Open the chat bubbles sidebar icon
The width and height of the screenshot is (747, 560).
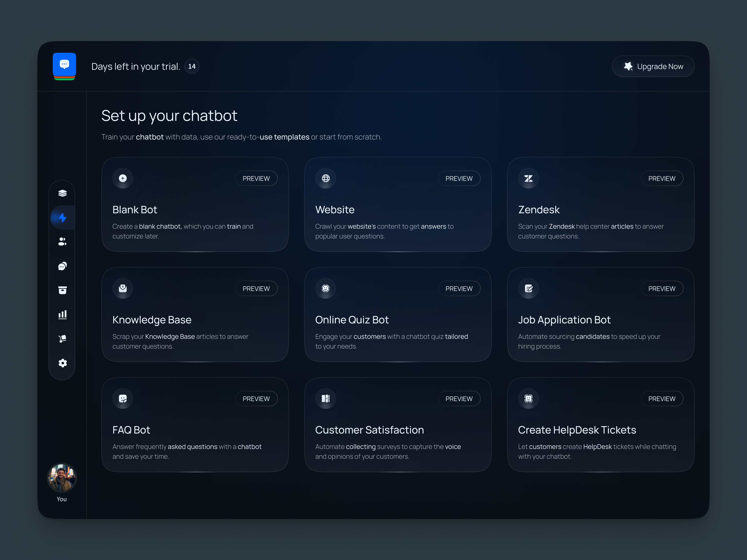(63, 266)
